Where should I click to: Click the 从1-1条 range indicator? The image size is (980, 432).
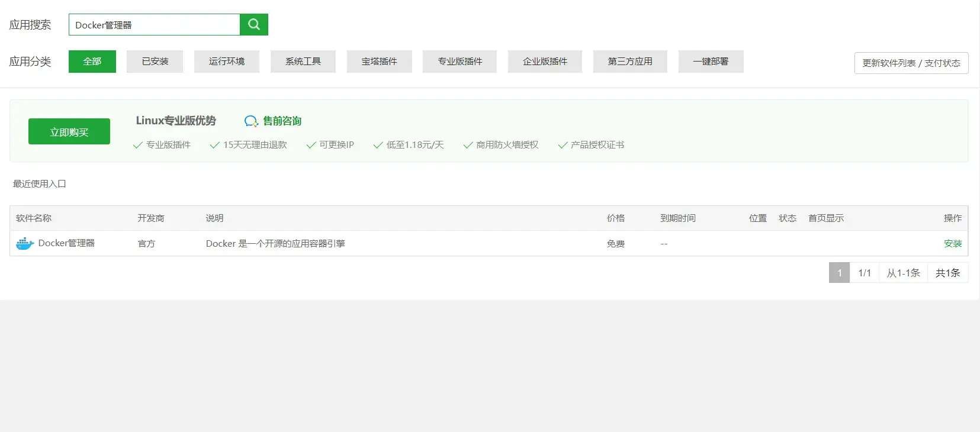point(904,273)
